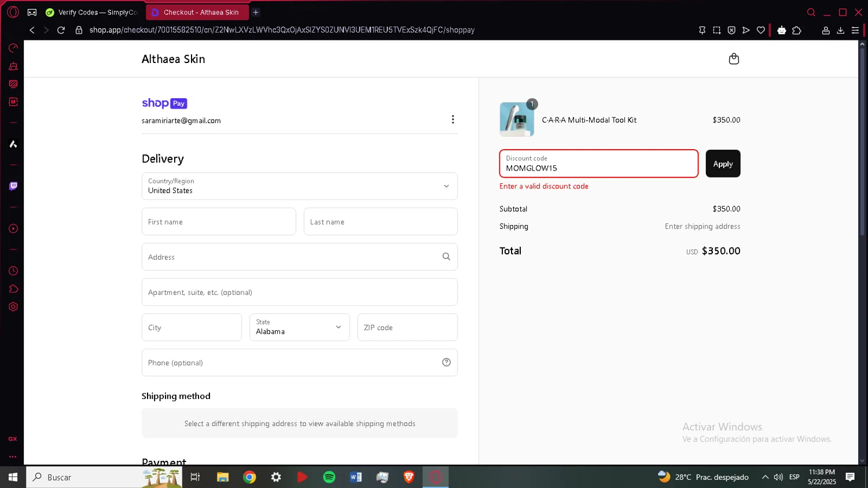868x488 pixels.
Task: Click the Apartment, suite field
Action: (x=300, y=292)
